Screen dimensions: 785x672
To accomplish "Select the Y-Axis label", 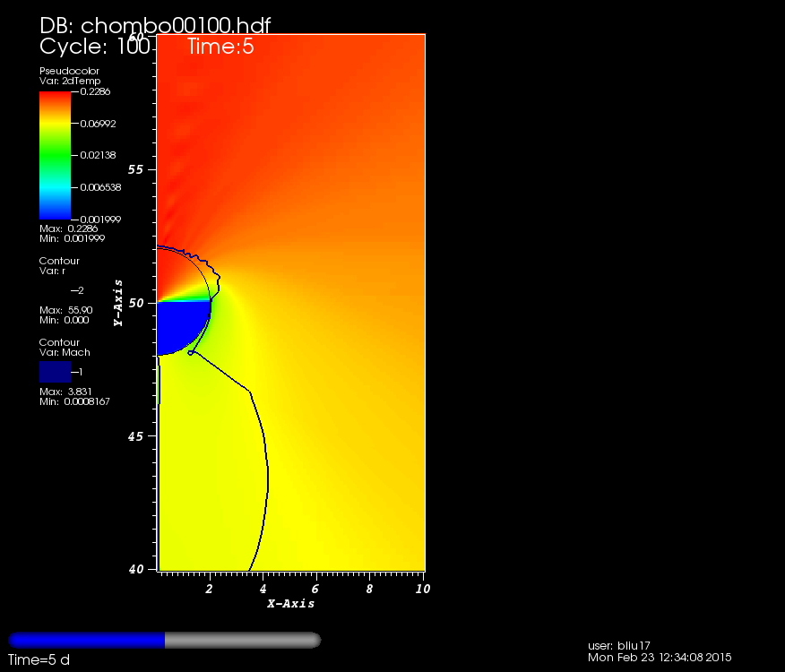I will pyautogui.click(x=117, y=301).
